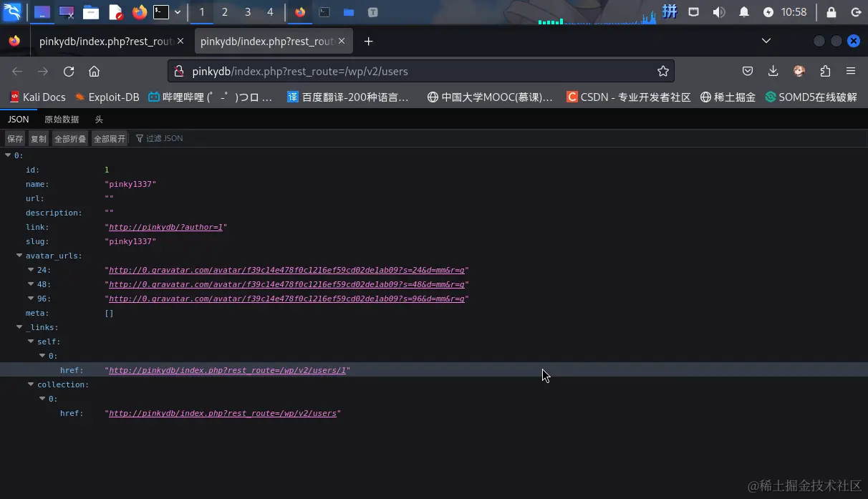This screenshot has height=499, width=868.
Task: Open a new browser tab
Action: point(368,42)
